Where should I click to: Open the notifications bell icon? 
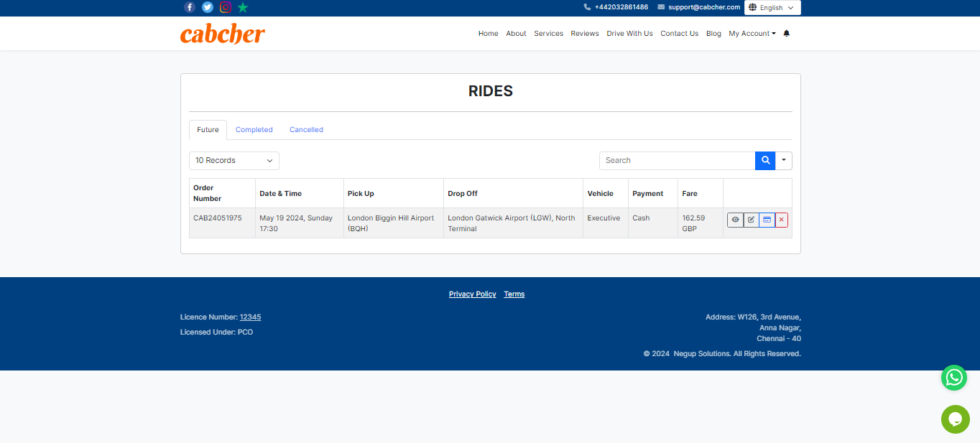787,34
